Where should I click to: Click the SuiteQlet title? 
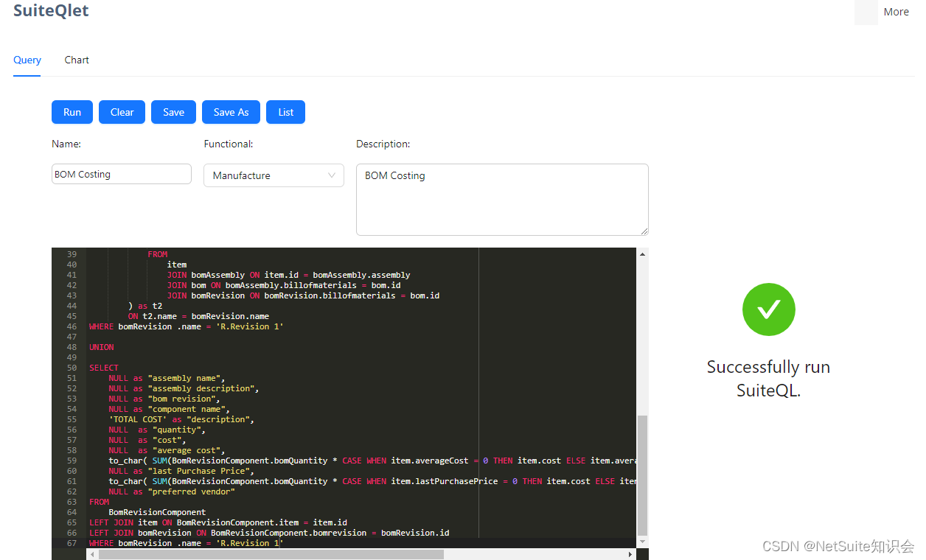[x=51, y=10]
